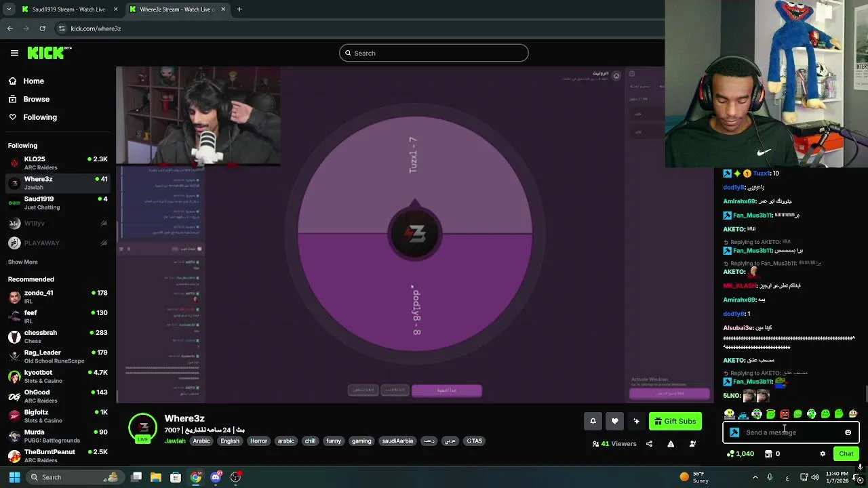Select the GTA5 tag

click(474, 441)
